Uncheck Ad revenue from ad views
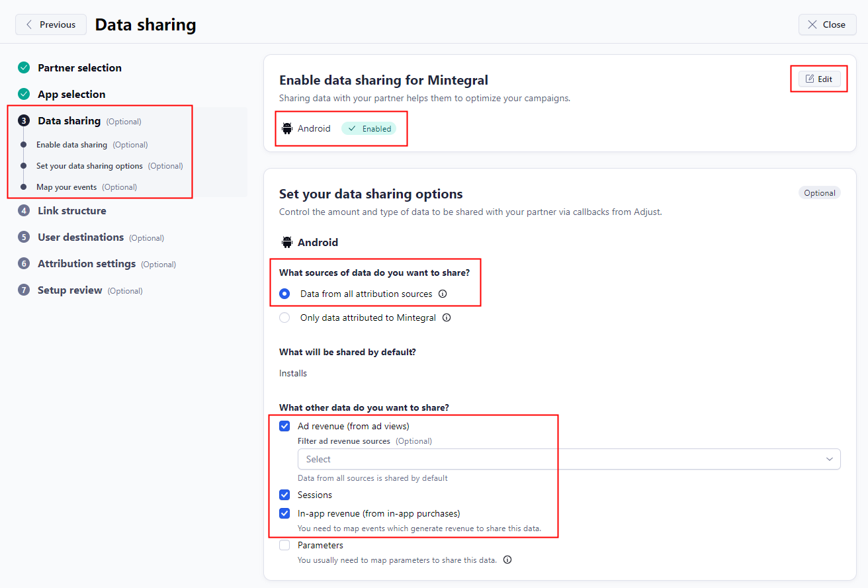This screenshot has height=588, width=868. point(284,426)
